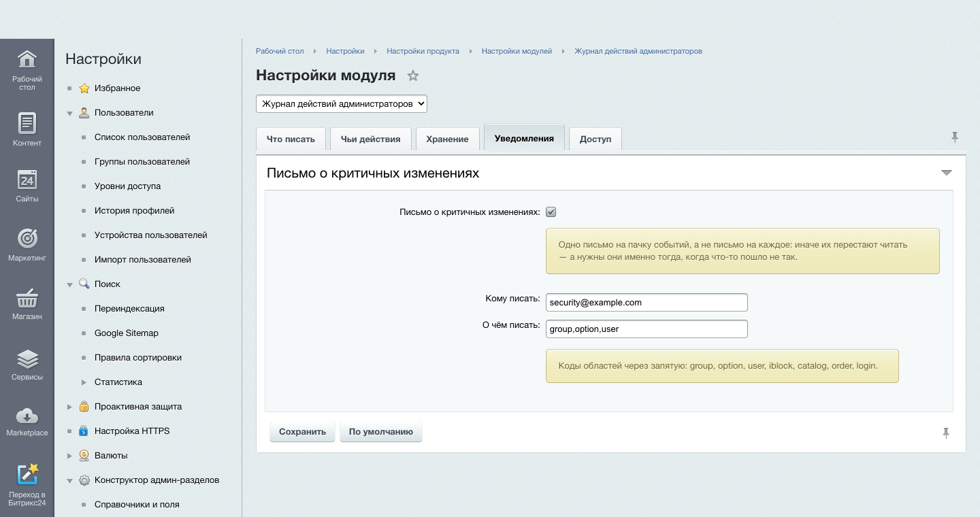Open the Магазин sidebar section

27,303
